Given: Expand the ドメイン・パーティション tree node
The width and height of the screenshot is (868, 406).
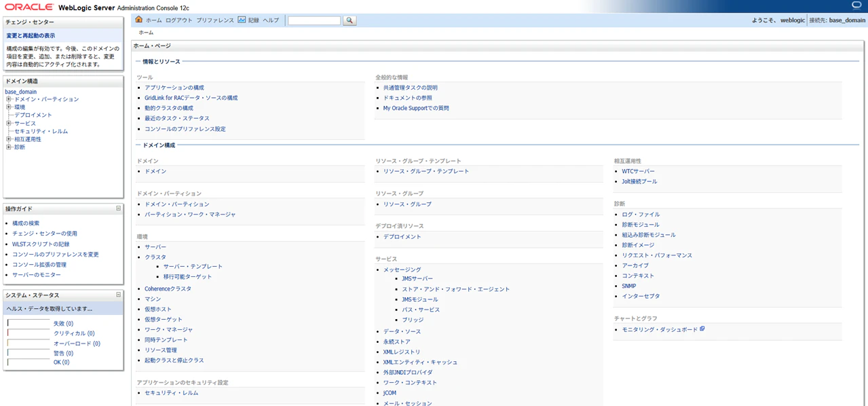Looking at the screenshot, I should 9,99.
